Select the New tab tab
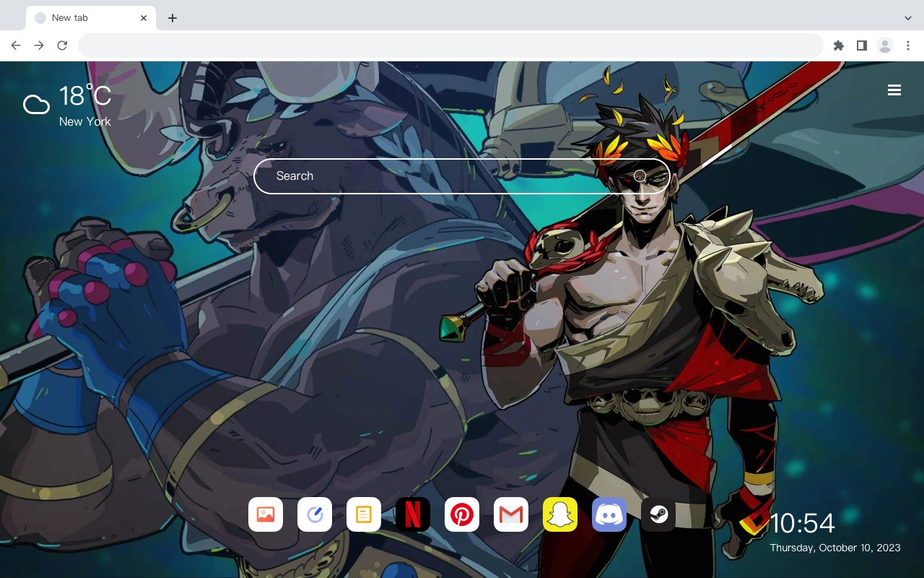Screen dimensions: 924x578 click(x=91, y=18)
